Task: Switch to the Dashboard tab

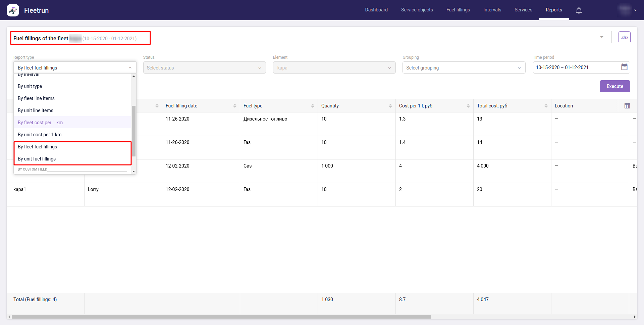Action: point(376,10)
